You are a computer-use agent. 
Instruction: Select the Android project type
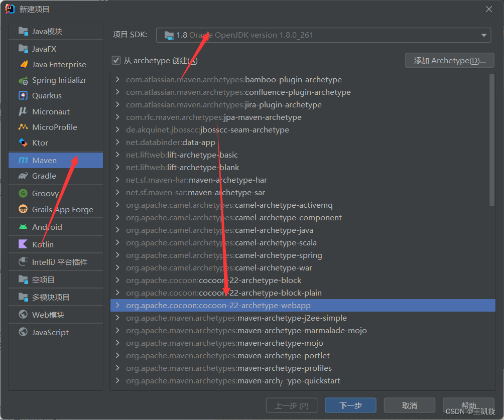pos(56,227)
